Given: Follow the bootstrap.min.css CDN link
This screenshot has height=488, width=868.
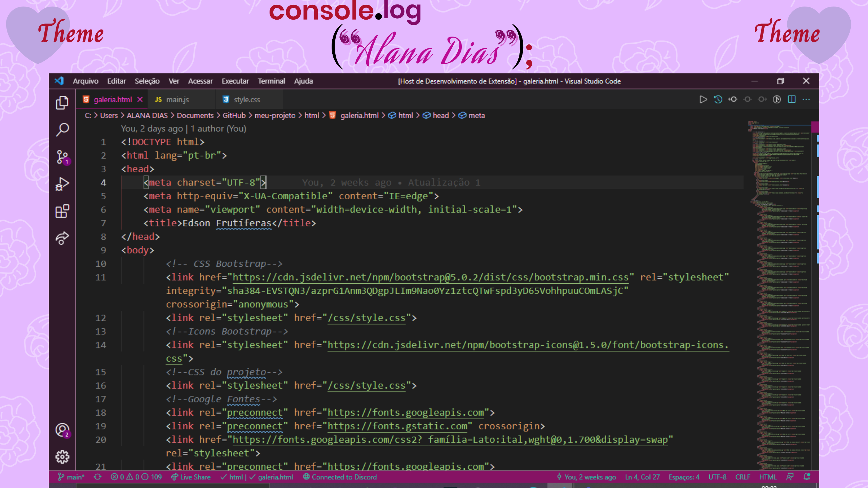Looking at the screenshot, I should (x=430, y=277).
